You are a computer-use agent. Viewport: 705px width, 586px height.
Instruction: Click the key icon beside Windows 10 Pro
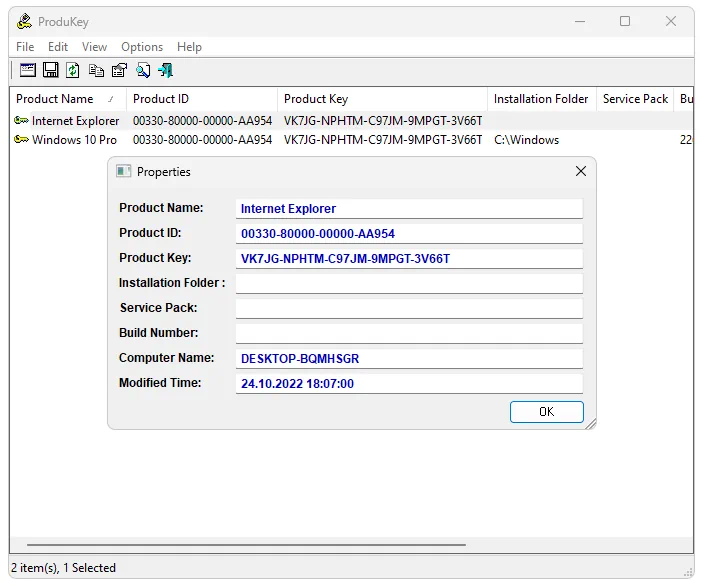tap(21, 139)
